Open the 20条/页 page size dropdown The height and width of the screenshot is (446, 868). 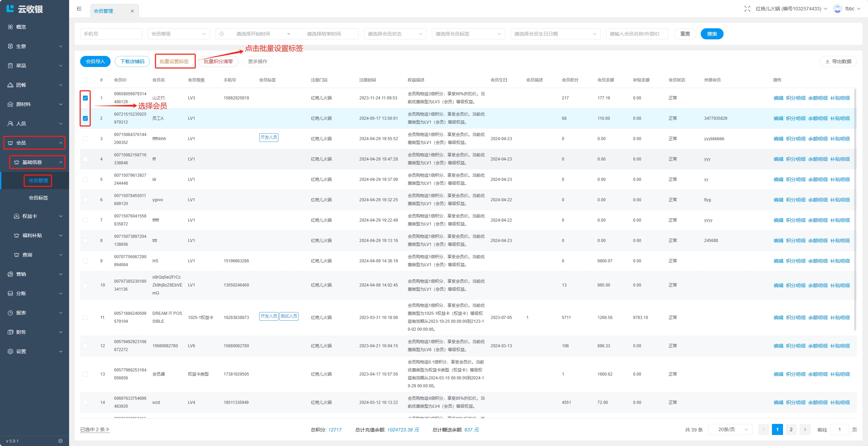pyautogui.click(x=730, y=429)
